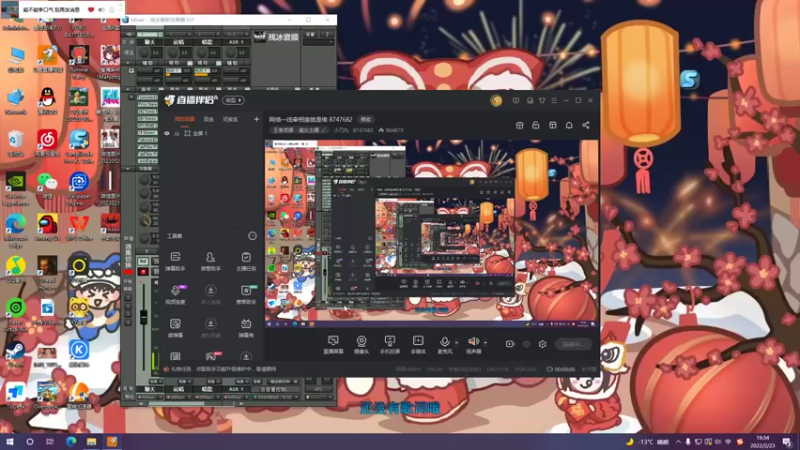Click the Mixer vertical volume fader

point(144,316)
